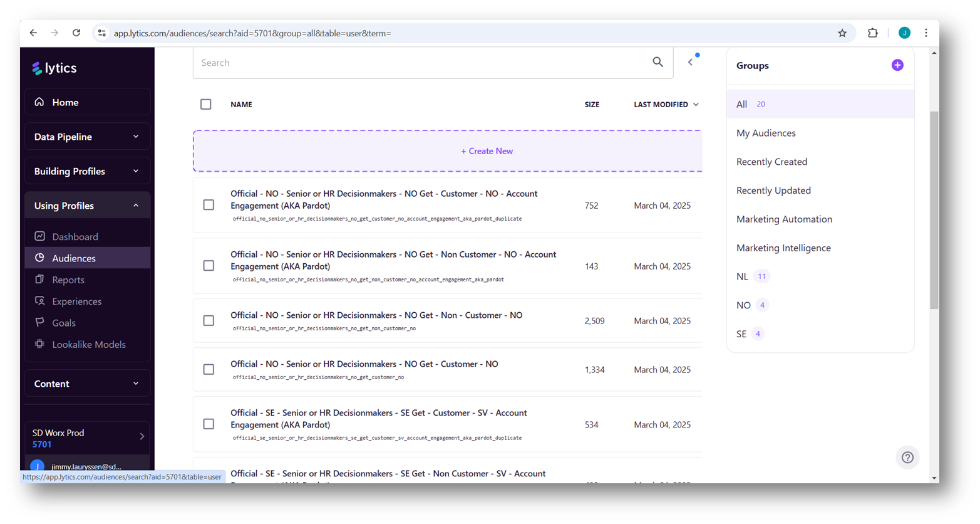Expand the Building Profiles menu
980x524 pixels.
tap(88, 171)
